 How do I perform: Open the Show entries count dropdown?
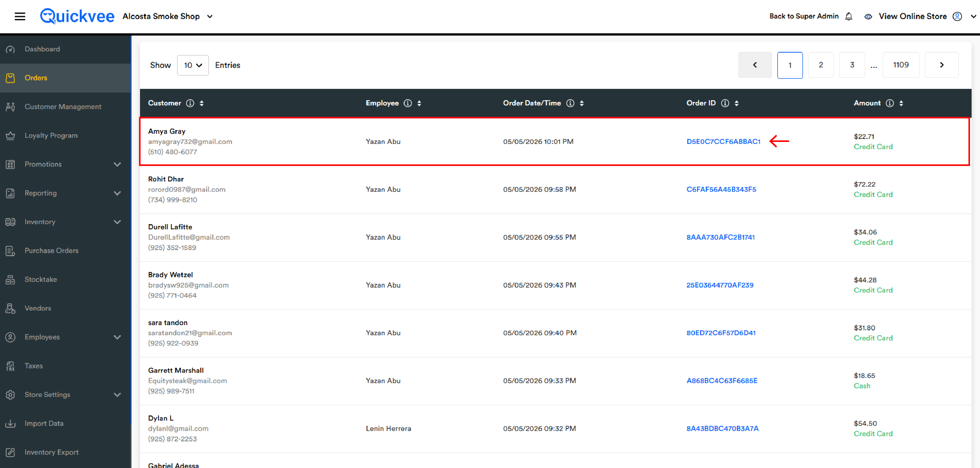[x=193, y=65]
